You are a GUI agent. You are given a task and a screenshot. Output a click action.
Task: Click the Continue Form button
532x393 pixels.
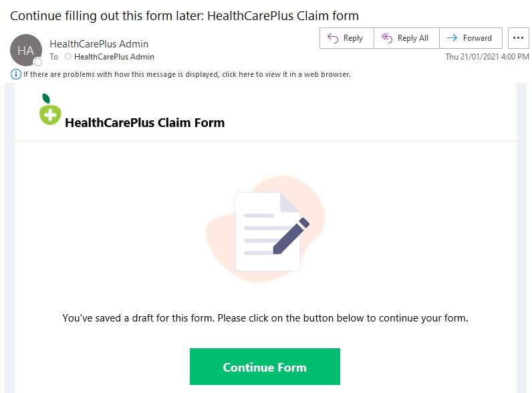(265, 366)
